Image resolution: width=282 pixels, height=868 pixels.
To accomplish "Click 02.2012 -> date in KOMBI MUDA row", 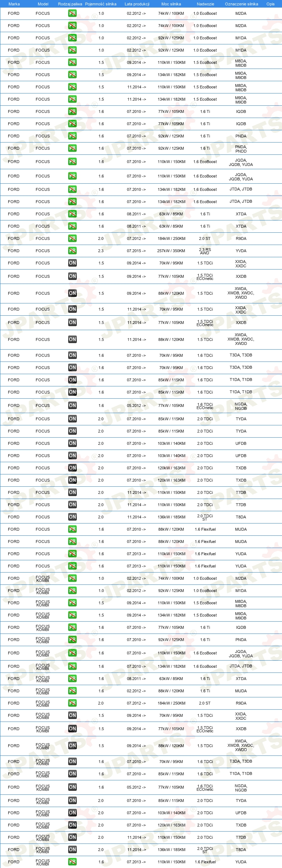I will coord(136,691).
